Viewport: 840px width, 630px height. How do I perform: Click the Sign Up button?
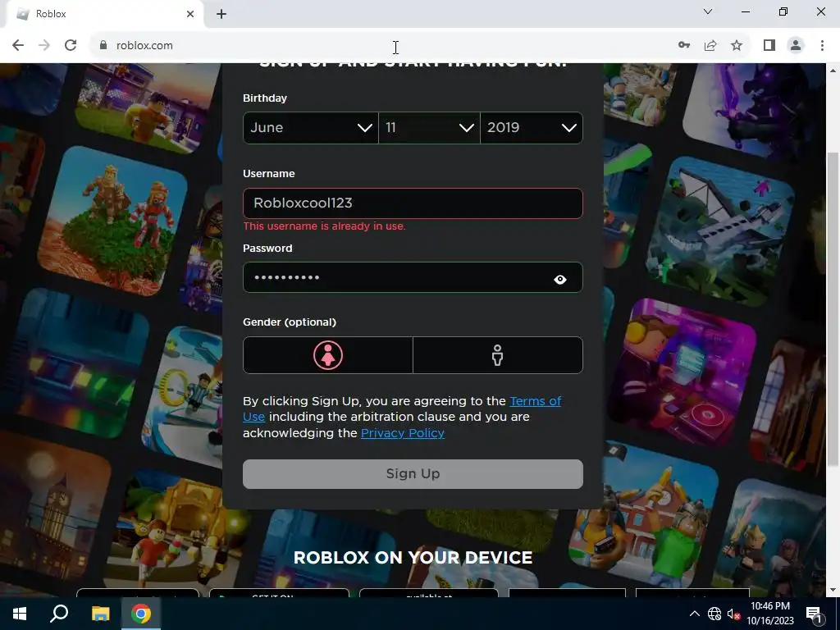pos(413,473)
